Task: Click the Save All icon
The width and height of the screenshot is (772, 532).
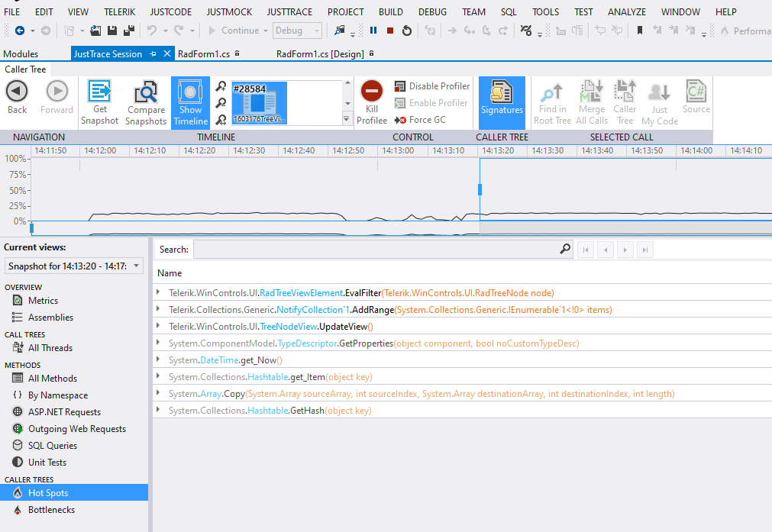Action: tap(129, 31)
